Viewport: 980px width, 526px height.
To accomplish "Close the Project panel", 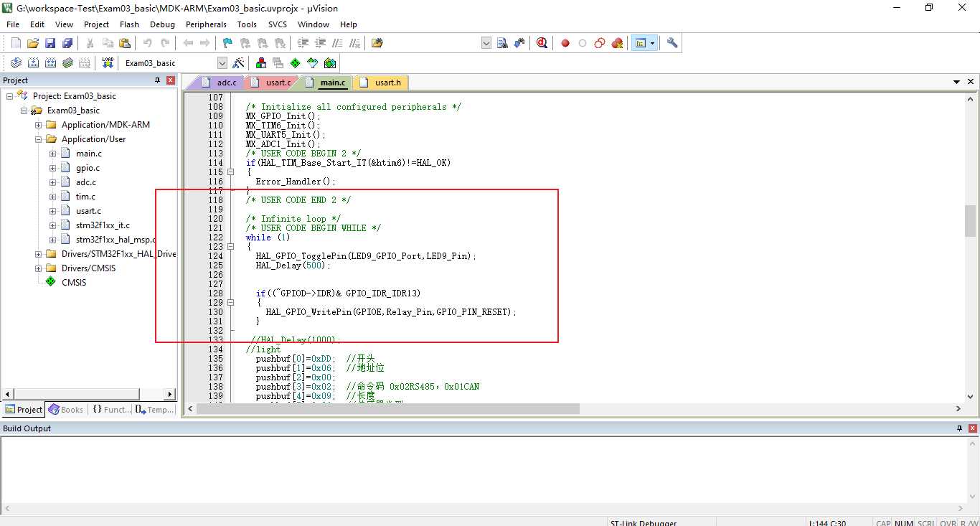I will click(x=171, y=80).
